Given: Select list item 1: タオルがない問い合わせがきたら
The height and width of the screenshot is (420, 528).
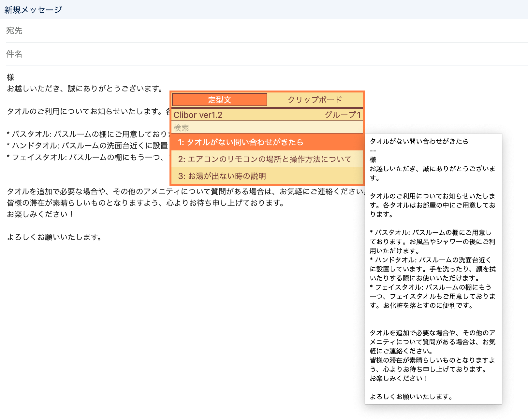Looking at the screenshot, I should [241, 142].
